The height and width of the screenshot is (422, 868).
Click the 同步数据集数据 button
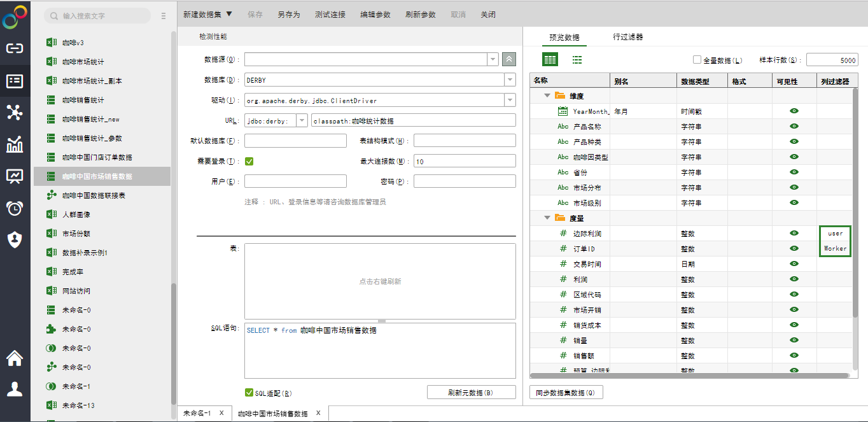tap(566, 393)
